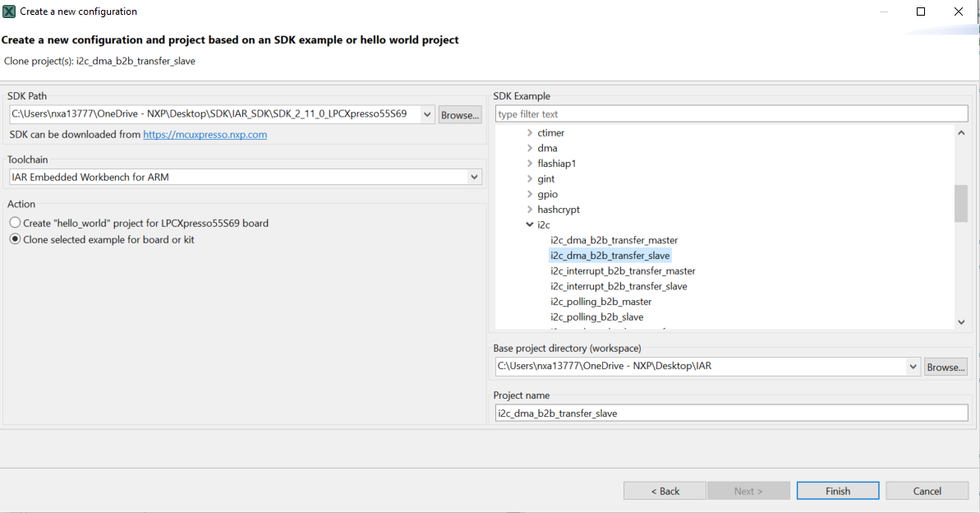Select i2c_dma_b2b_transfer_slave example
The width and height of the screenshot is (980, 513).
[610, 255]
